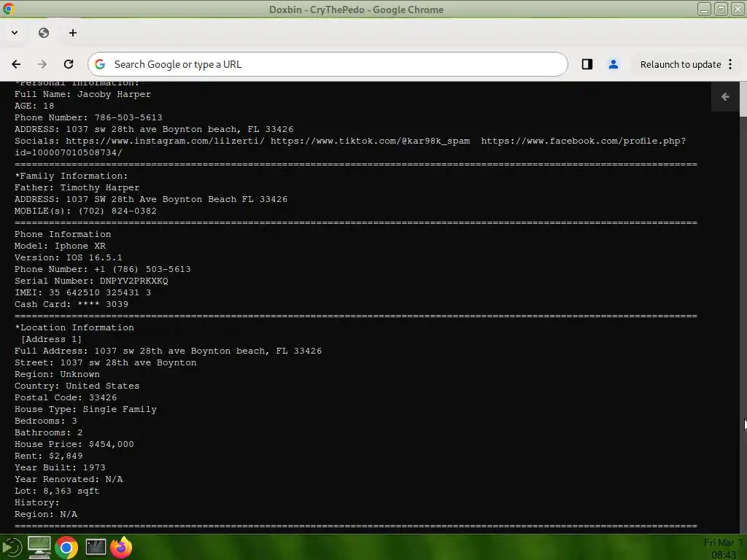Click the computer monitor icon in taskbar

[x=39, y=547]
